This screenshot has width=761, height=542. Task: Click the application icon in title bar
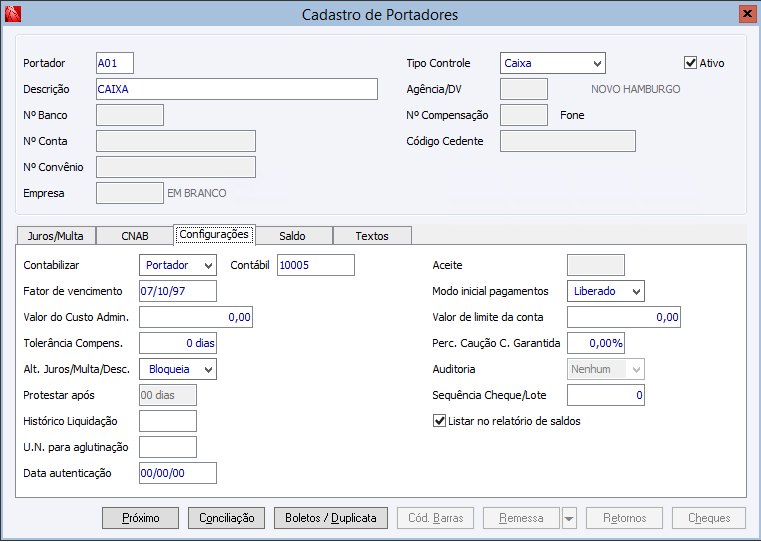click(x=13, y=14)
